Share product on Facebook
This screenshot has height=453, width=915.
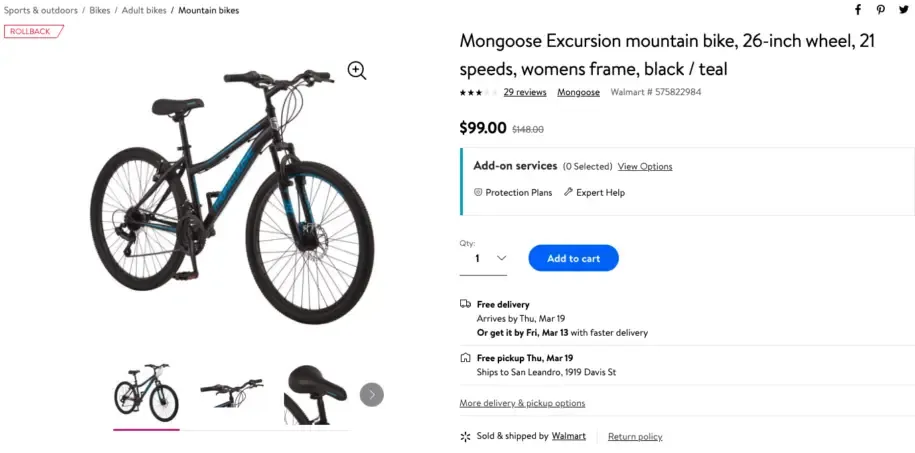click(857, 10)
